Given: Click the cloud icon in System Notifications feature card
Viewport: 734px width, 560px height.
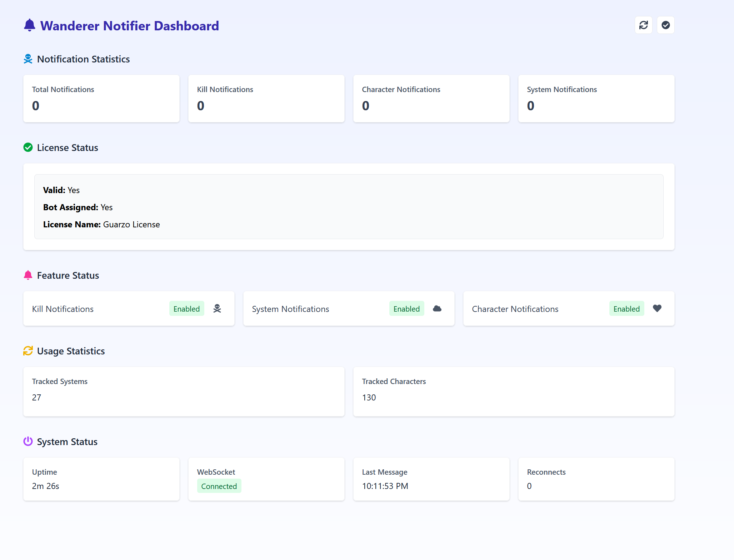Looking at the screenshot, I should coord(437,309).
